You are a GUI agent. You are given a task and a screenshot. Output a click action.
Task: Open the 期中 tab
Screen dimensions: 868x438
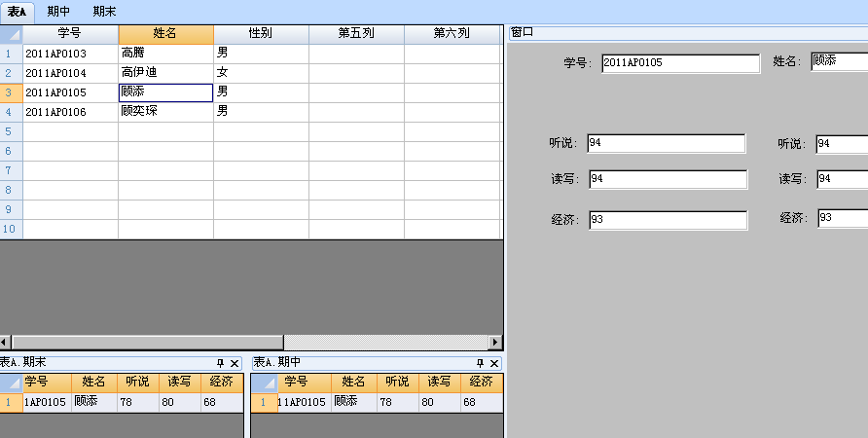[x=58, y=11]
